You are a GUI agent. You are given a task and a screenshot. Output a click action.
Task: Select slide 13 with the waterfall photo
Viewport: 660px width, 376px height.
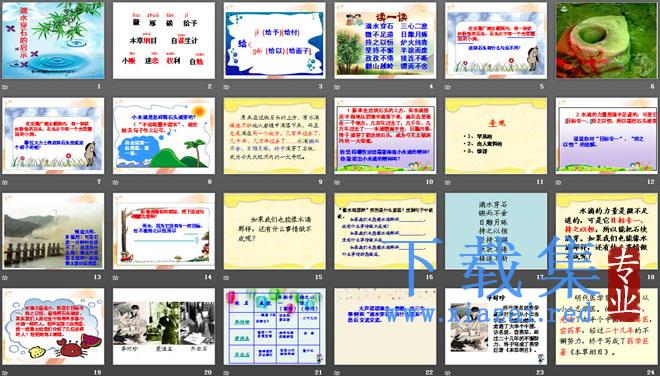click(x=53, y=231)
